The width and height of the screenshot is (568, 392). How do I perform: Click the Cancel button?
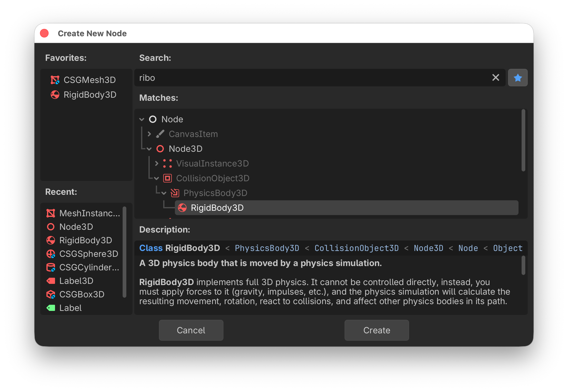(191, 330)
